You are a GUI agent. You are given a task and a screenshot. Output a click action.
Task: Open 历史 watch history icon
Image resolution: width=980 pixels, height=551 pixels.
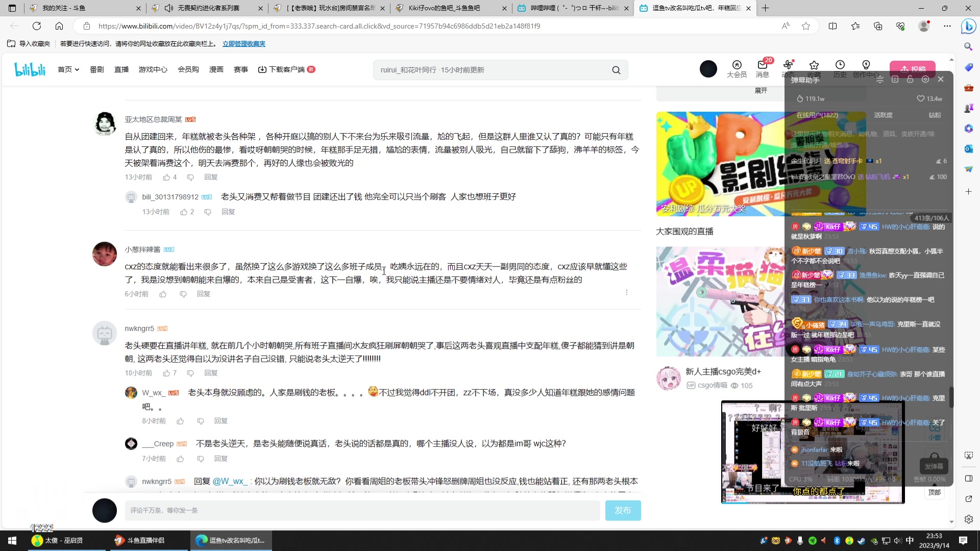click(x=840, y=69)
